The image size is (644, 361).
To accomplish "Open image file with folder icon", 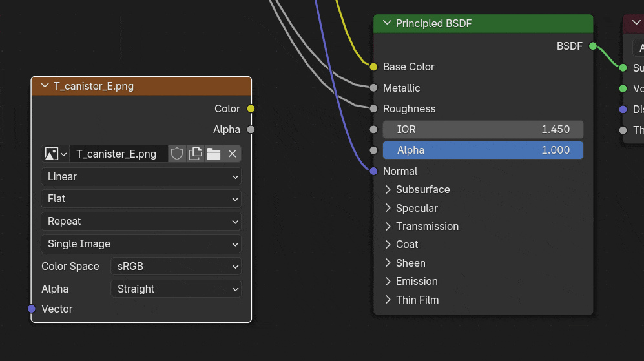I will pos(214,154).
